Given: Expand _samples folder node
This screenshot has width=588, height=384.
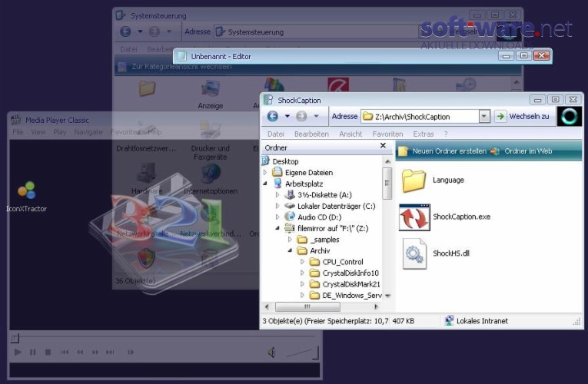Looking at the screenshot, I should [x=290, y=240].
